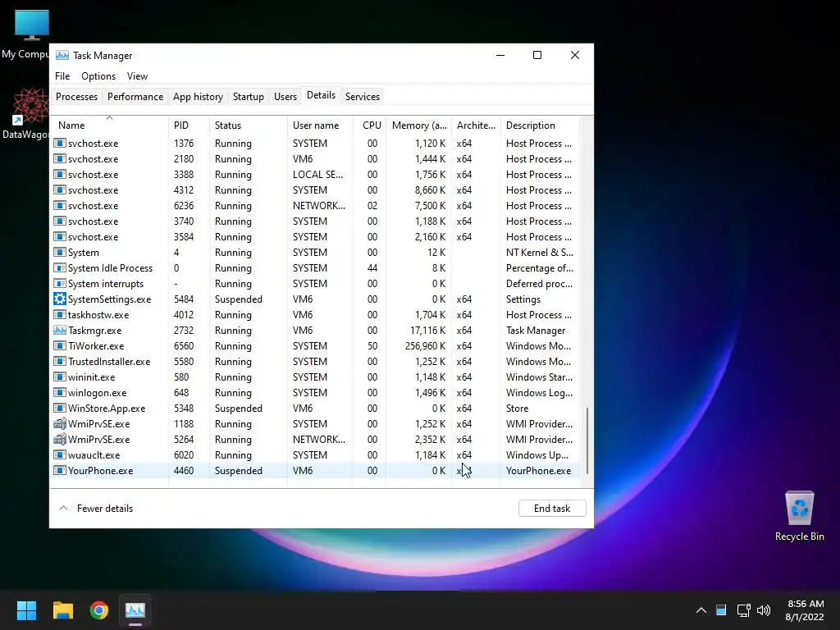Sort by the CPU column header

pyautogui.click(x=370, y=125)
